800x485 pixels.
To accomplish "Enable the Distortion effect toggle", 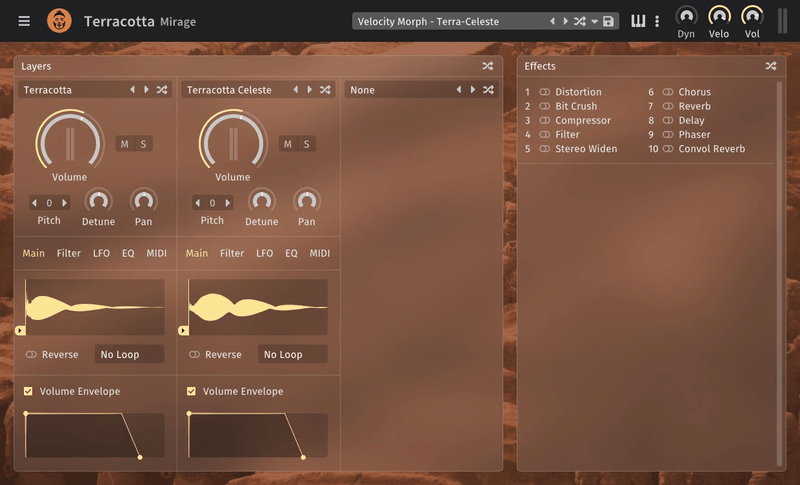I will 545,92.
